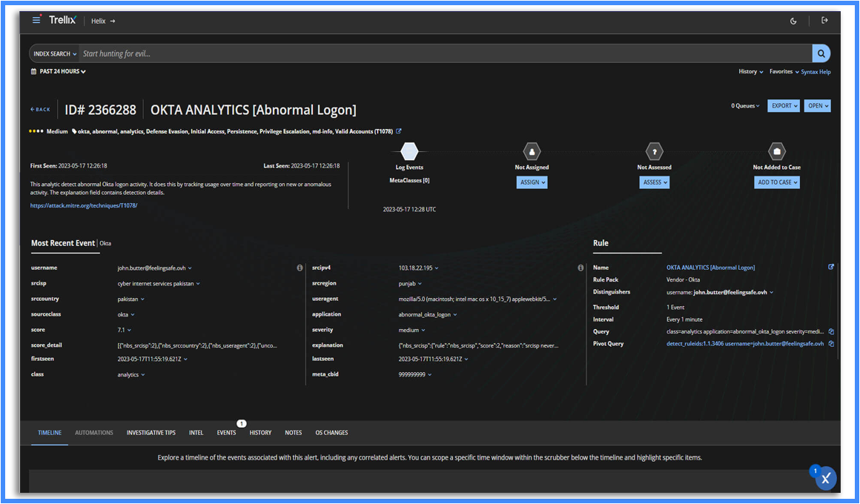Viewport: 860px width, 504px height.
Task: Open the EXPORT dropdown
Action: (x=784, y=106)
